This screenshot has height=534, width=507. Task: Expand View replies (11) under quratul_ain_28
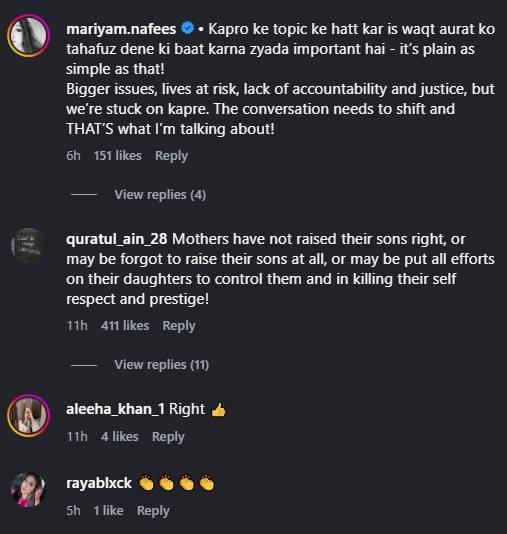[161, 365]
